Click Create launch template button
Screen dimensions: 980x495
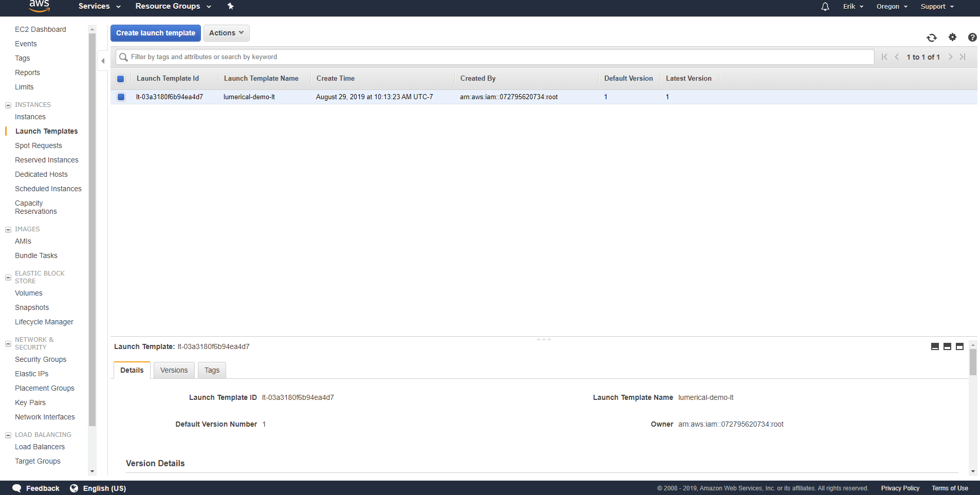click(x=156, y=33)
